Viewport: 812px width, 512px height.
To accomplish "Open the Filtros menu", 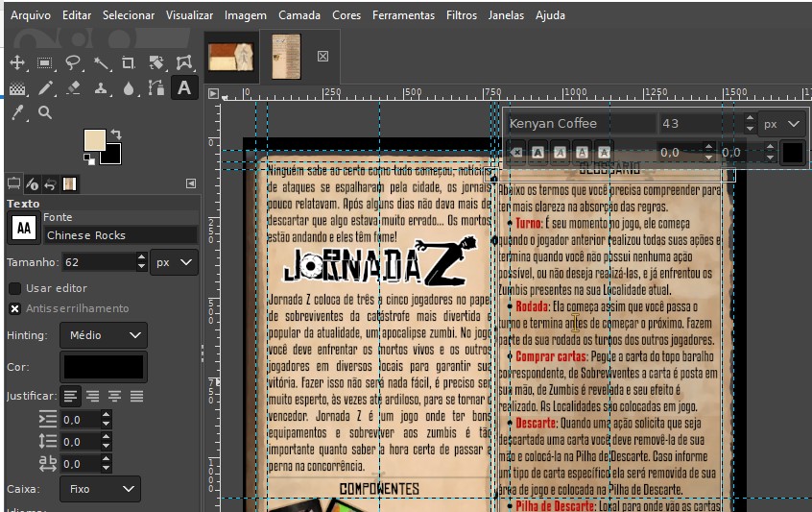I will [462, 15].
